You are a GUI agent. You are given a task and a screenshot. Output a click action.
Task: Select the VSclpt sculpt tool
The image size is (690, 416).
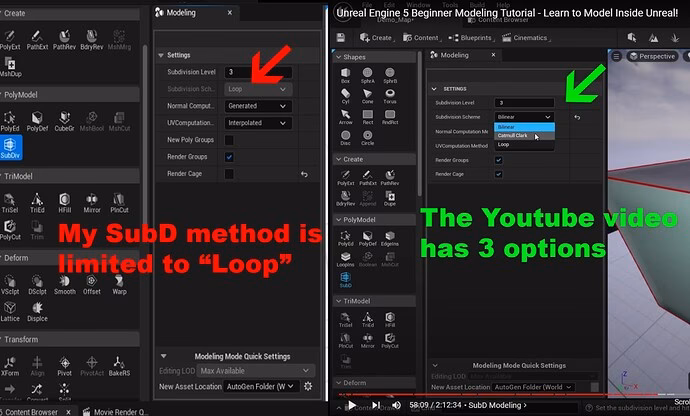[x=10, y=284]
